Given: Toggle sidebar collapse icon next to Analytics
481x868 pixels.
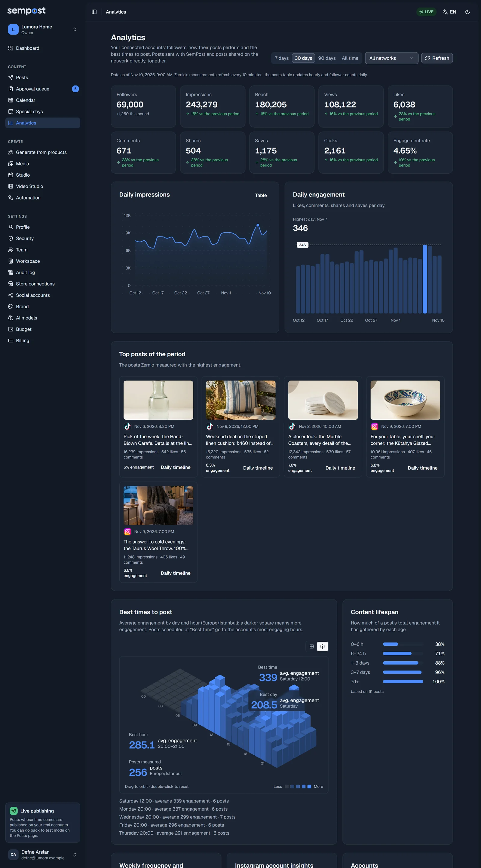Looking at the screenshot, I should [94, 12].
